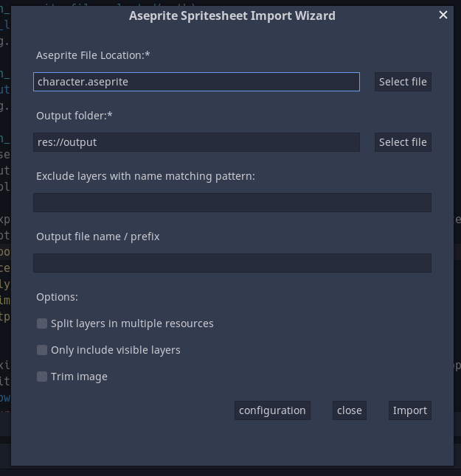Click the close button at bottom
Viewport: 461px width, 476px height.
point(350,410)
